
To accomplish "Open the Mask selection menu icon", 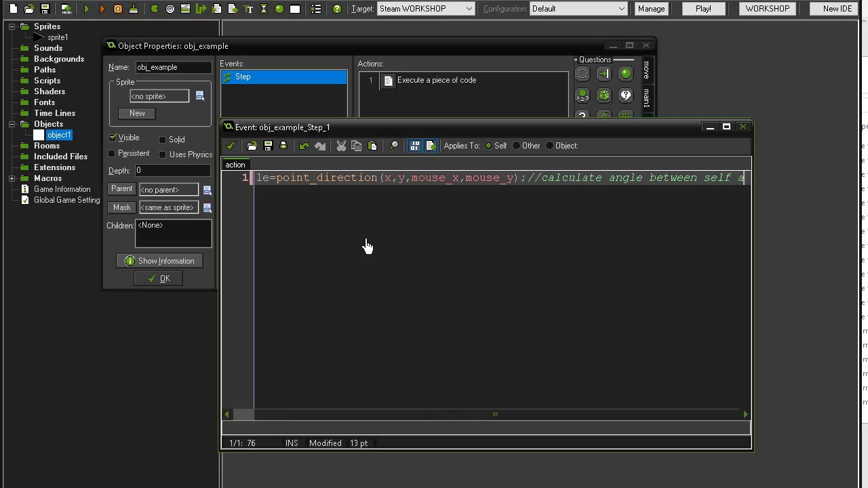I will pos(208,207).
